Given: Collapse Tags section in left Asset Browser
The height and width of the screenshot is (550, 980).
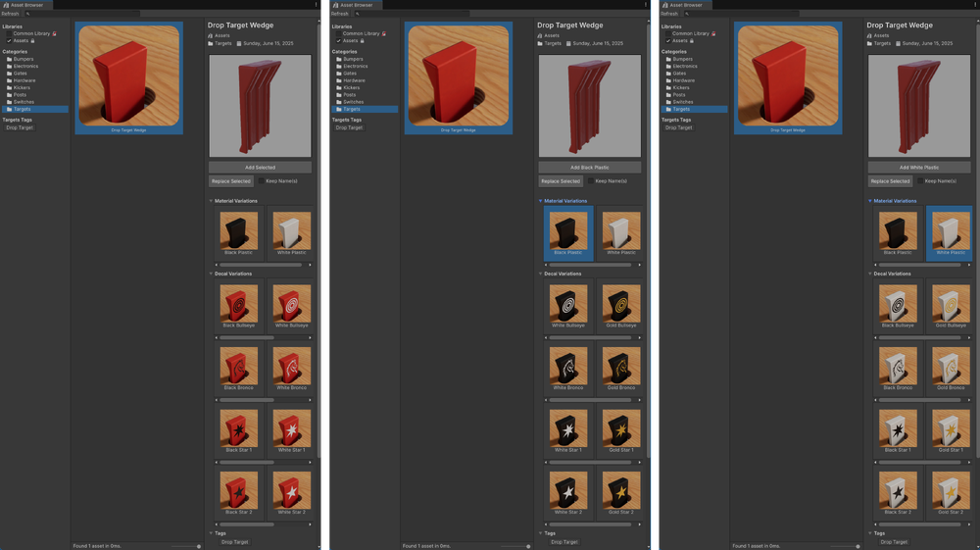Looking at the screenshot, I should [211, 533].
